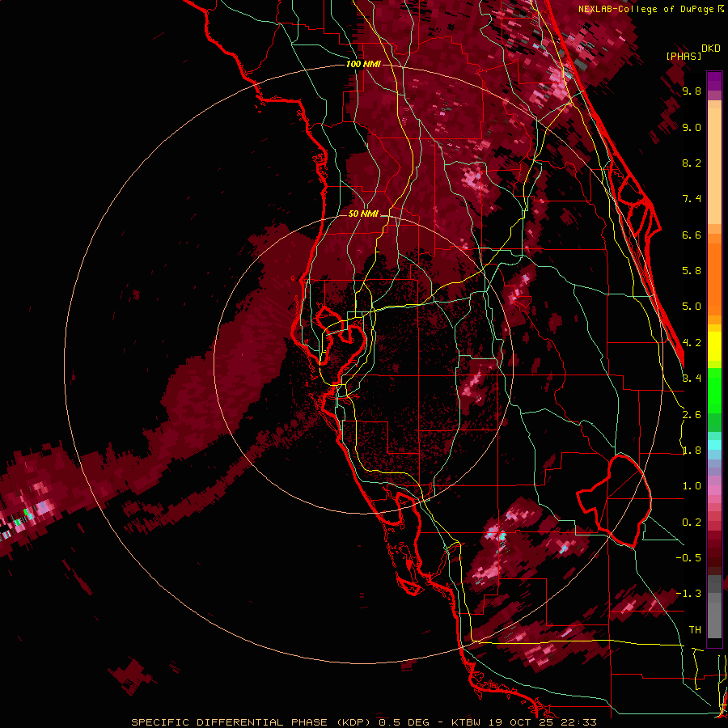The width and height of the screenshot is (728, 728).
Task: Click the 0.2 value on the scale
Action: coord(692,523)
